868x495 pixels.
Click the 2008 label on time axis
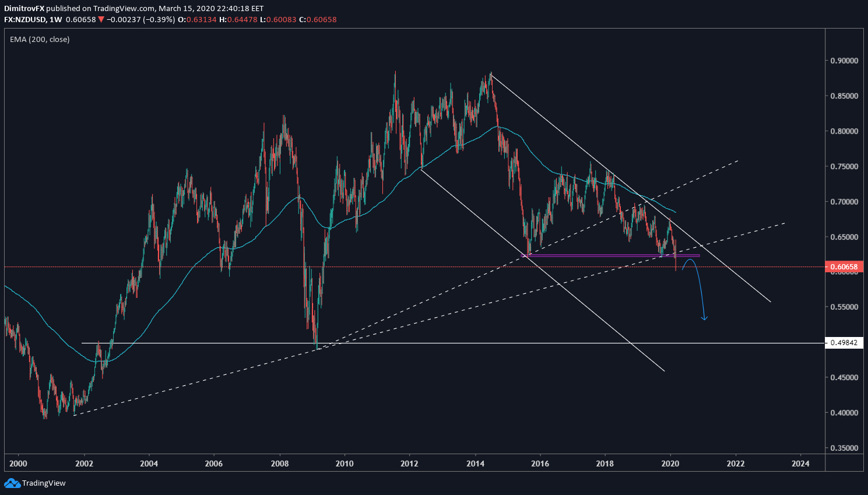click(x=279, y=464)
